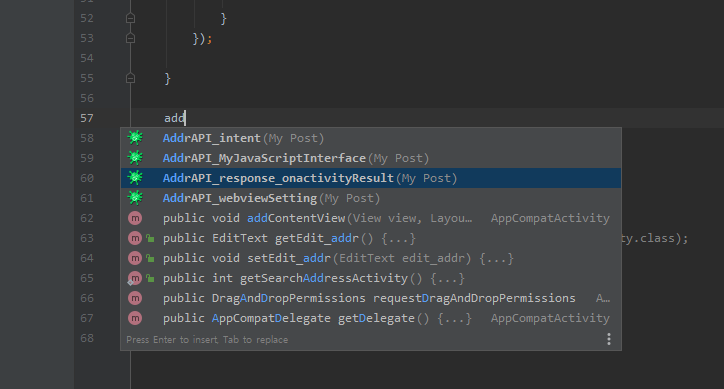Click the '});' code on line 53

pyautogui.click(x=202, y=38)
